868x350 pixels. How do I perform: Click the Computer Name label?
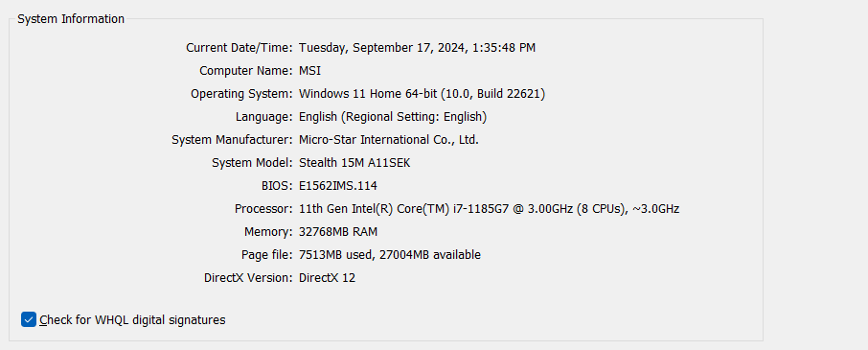point(246,71)
